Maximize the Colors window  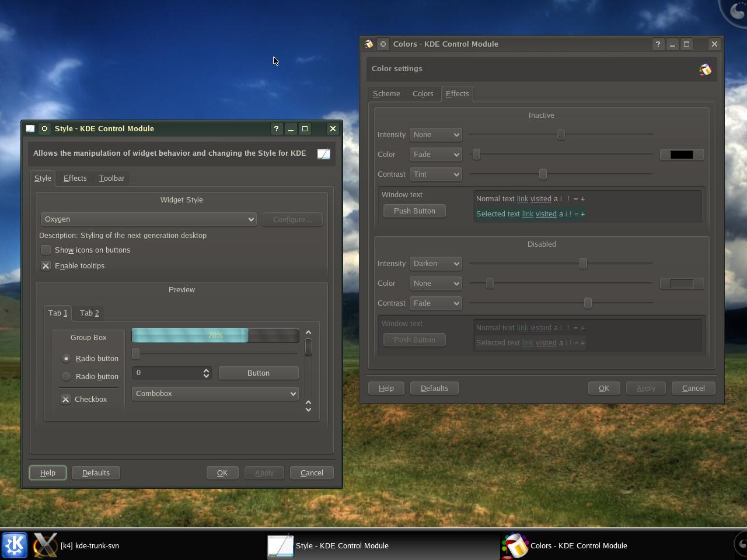coord(686,44)
